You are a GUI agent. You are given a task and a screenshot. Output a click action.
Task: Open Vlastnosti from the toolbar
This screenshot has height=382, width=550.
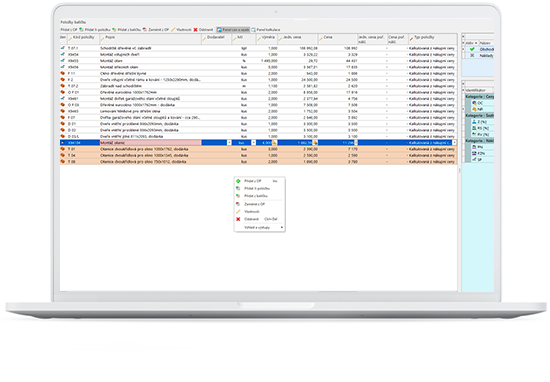click(181, 30)
